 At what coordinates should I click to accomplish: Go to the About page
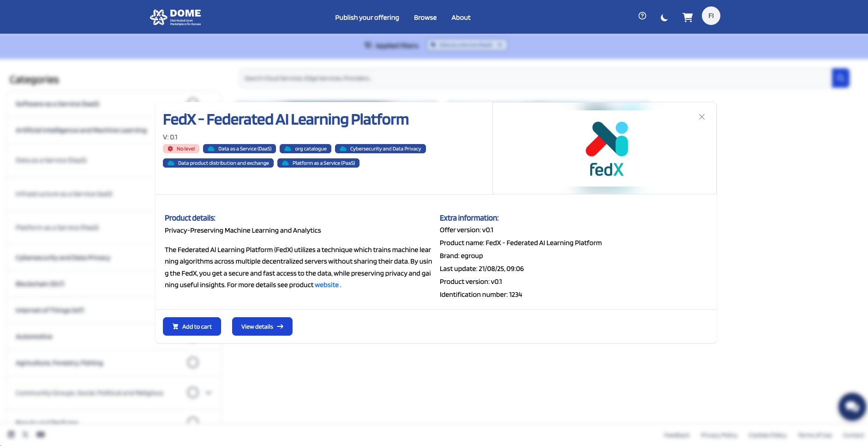[x=461, y=18]
